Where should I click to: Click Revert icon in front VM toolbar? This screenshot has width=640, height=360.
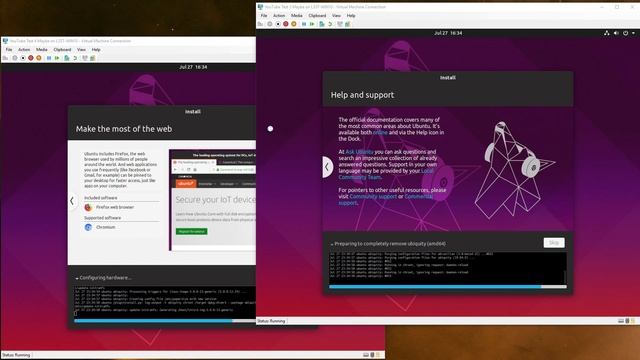pyautogui.click(x=330, y=24)
